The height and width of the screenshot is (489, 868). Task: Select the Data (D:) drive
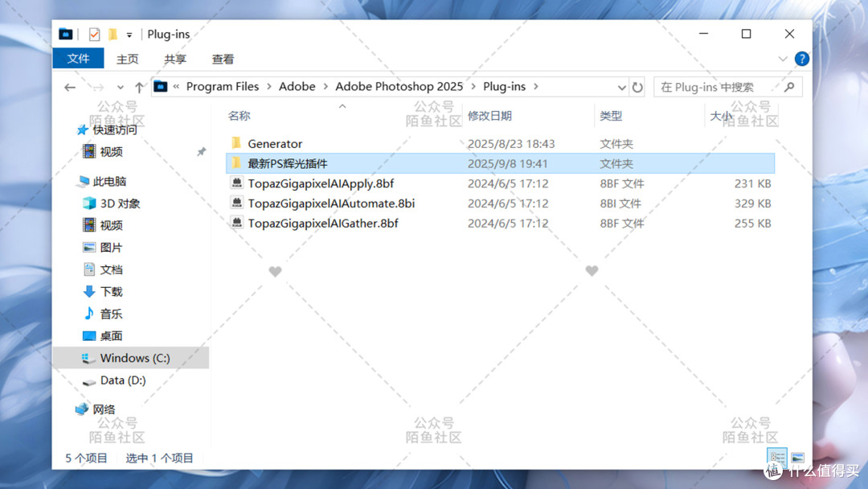click(x=123, y=380)
